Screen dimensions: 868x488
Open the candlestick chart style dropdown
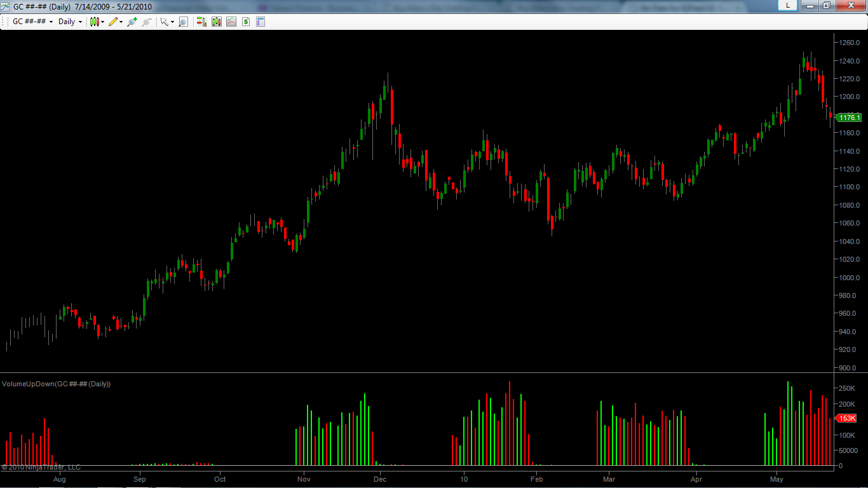click(97, 22)
